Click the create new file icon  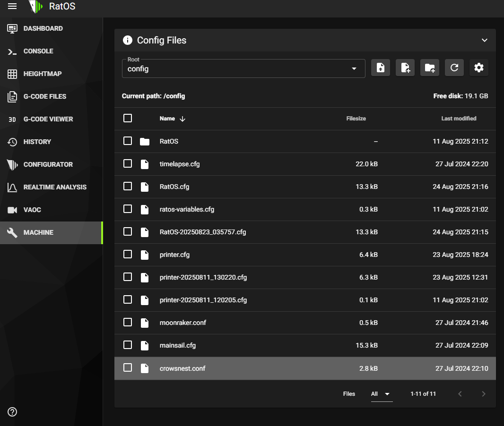tap(405, 68)
